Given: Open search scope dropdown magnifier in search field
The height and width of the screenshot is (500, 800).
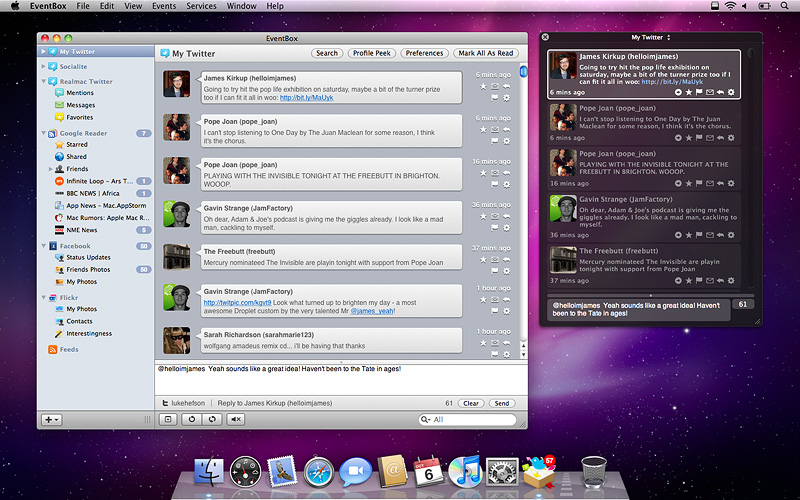Looking at the screenshot, I should click(425, 419).
